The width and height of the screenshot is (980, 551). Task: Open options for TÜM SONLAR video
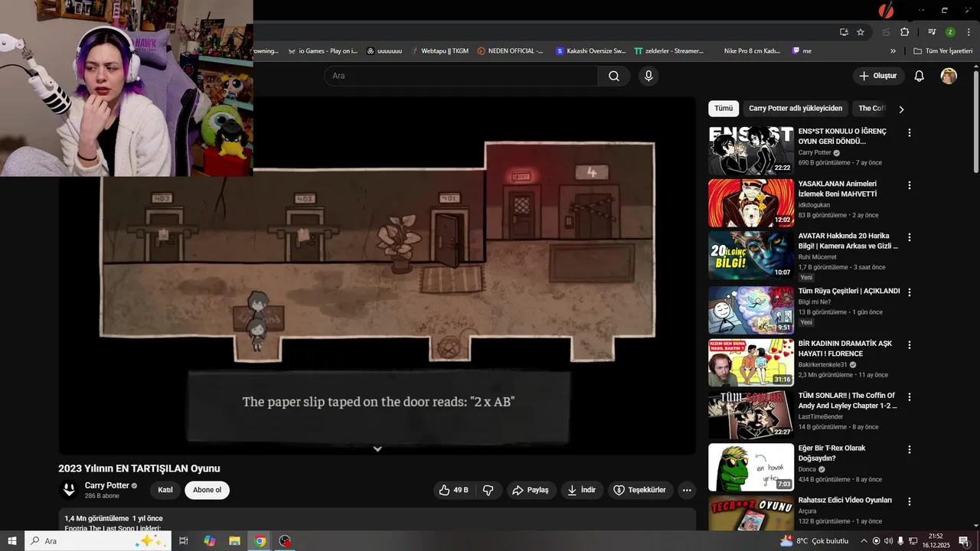tap(910, 397)
